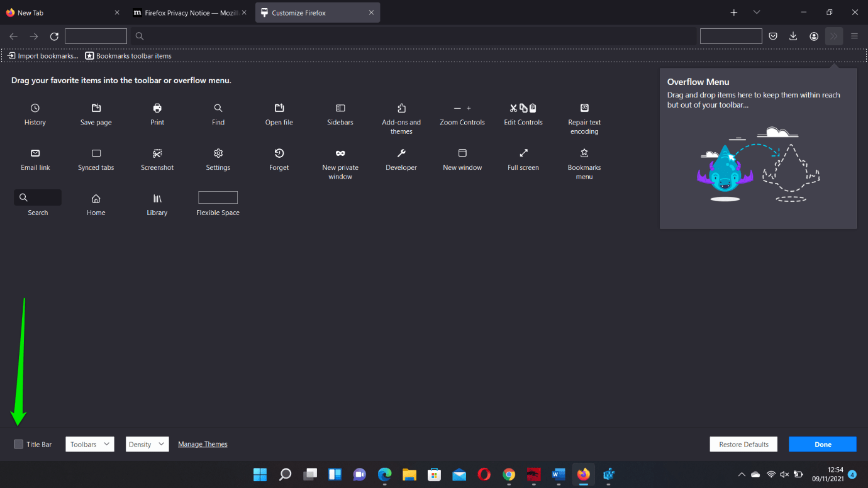This screenshot has height=488, width=868.
Task: Open the list all tabs chevron
Action: tap(757, 13)
